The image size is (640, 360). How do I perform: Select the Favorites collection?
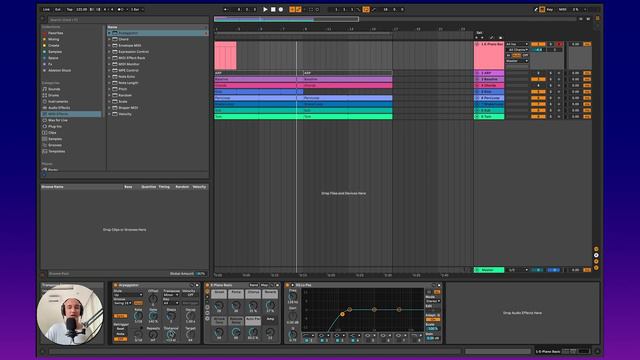[56, 33]
